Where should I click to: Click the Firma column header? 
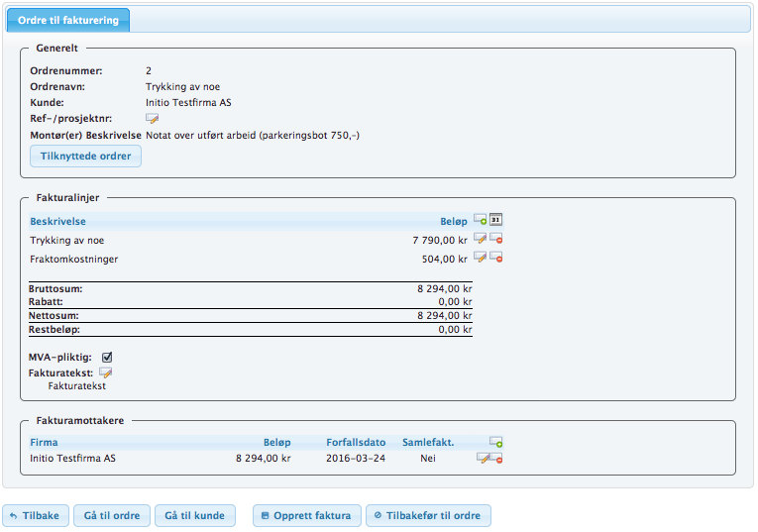(x=44, y=442)
